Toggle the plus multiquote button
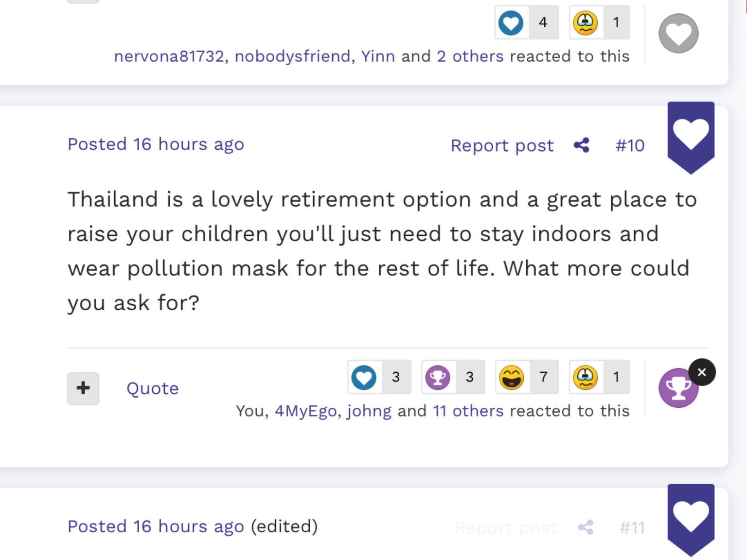Viewport: 747px width, 560px height. point(83,388)
